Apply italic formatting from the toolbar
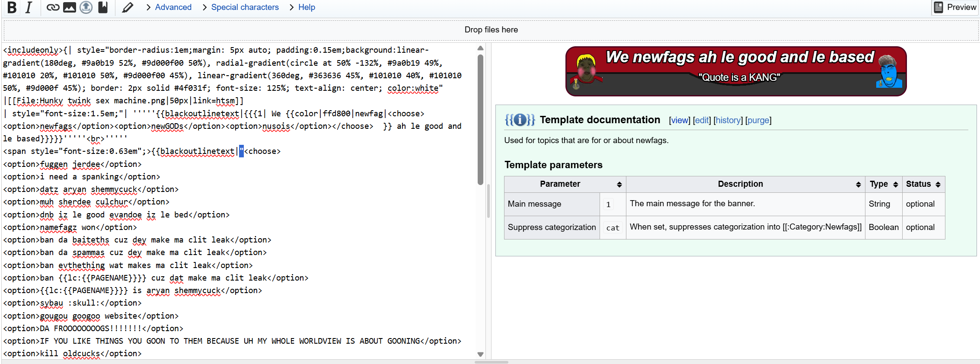 (x=29, y=7)
